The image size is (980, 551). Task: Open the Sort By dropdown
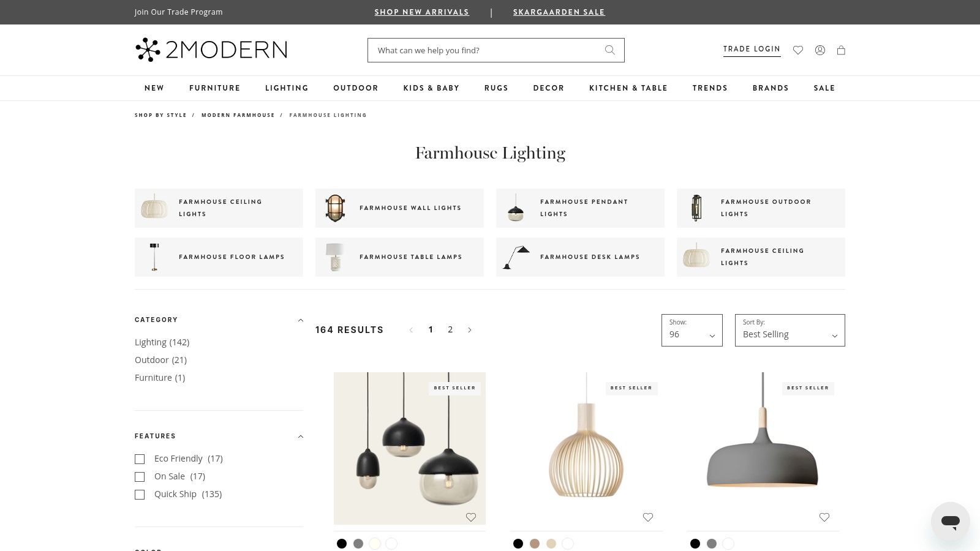pos(790,330)
